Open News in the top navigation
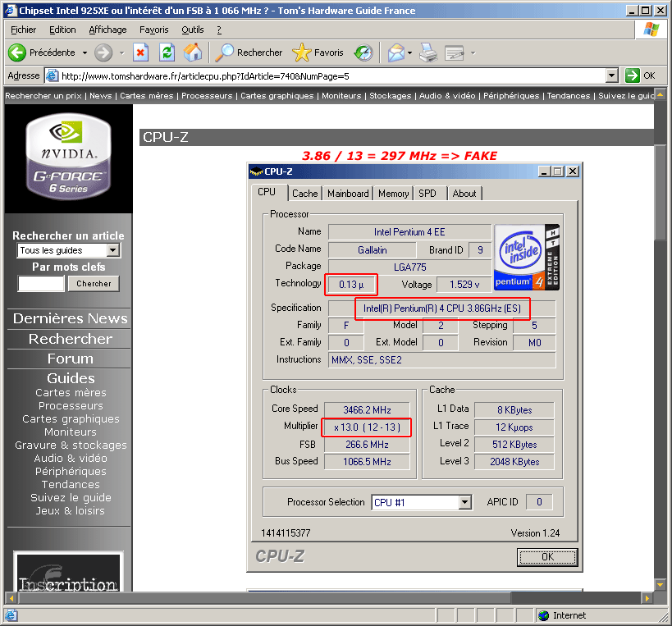The image size is (672, 626). click(101, 95)
